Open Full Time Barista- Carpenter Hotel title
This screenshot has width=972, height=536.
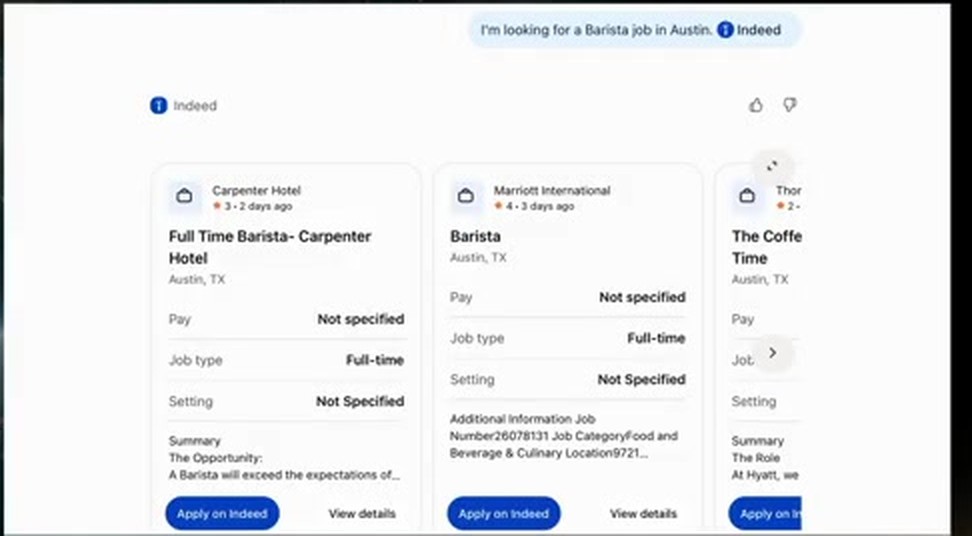tap(270, 247)
